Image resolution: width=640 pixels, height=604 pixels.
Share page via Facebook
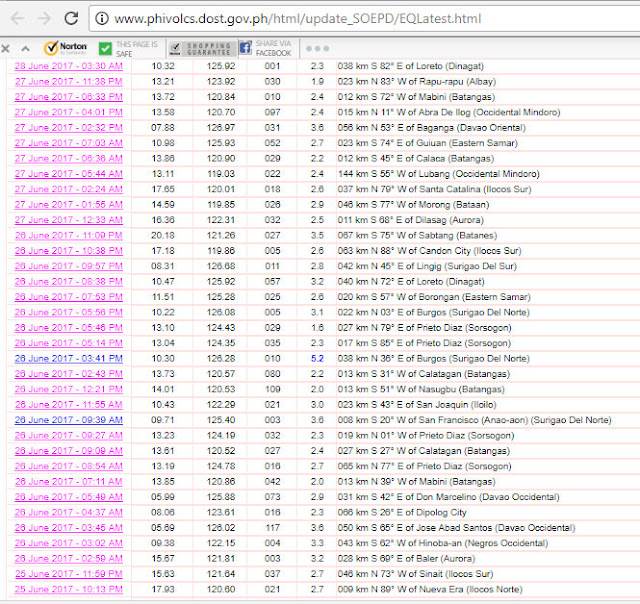click(x=265, y=48)
